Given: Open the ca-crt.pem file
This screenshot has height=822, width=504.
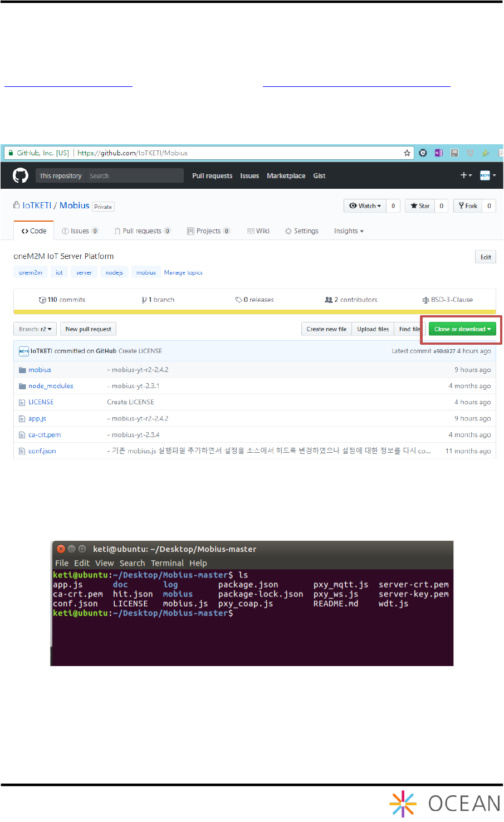Looking at the screenshot, I should [45, 435].
